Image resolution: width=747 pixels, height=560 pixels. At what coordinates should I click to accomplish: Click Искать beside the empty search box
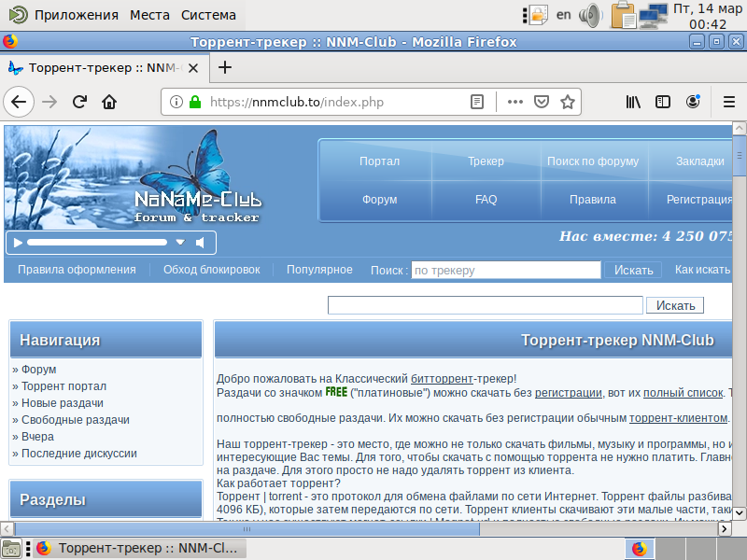(675, 305)
